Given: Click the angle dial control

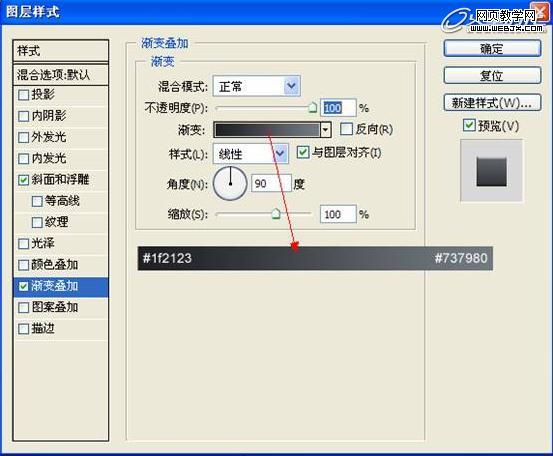Looking at the screenshot, I should [x=230, y=183].
